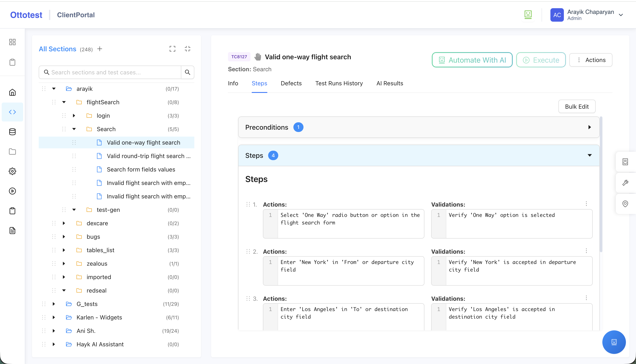
Task: Collapse the Steps accordion header
Action: 590,156
